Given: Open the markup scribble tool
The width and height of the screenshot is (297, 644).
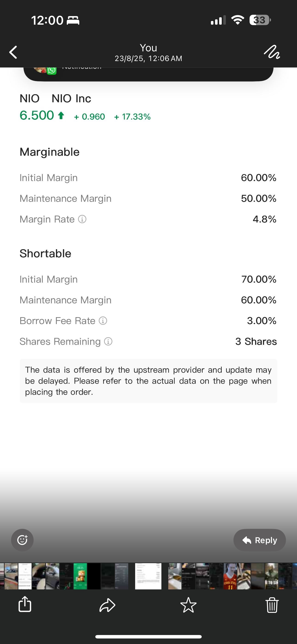Looking at the screenshot, I should 272,52.
